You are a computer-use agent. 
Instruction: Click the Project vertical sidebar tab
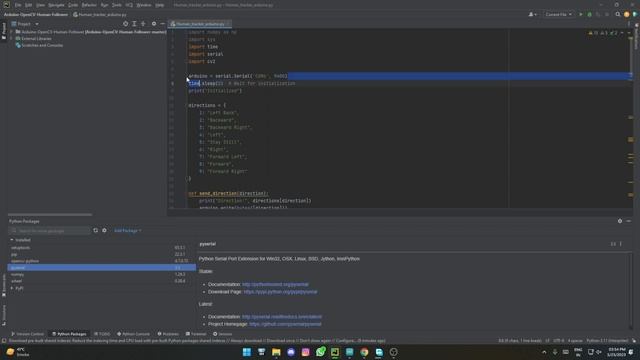pyautogui.click(x=4, y=31)
